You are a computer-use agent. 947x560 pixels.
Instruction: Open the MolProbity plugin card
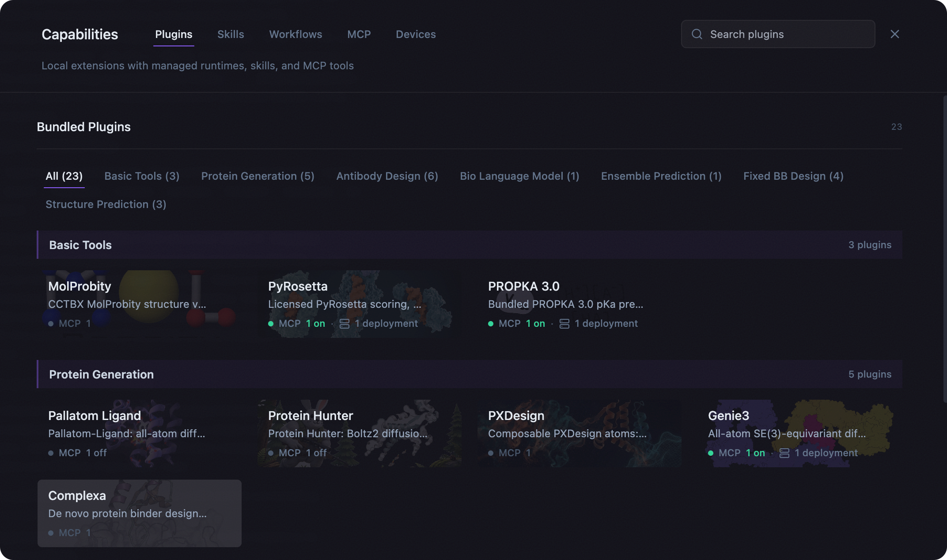click(140, 304)
